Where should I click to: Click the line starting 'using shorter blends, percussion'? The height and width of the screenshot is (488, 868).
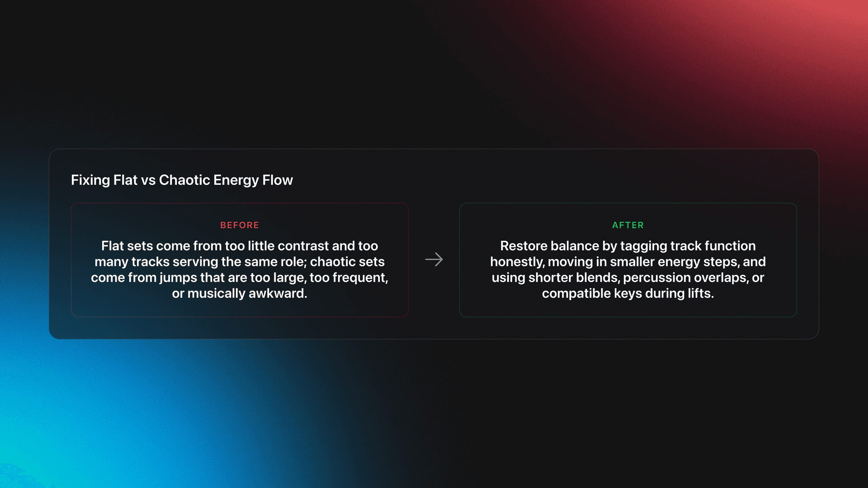click(627, 277)
